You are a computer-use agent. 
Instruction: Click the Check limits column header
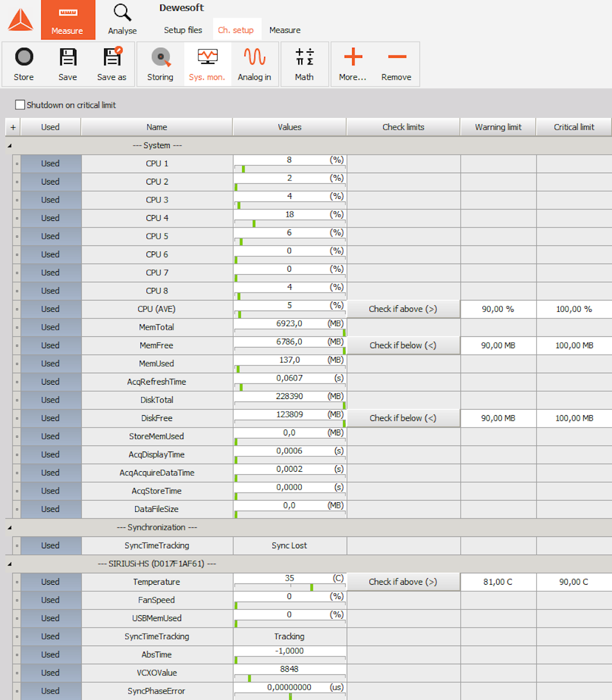[x=403, y=127]
